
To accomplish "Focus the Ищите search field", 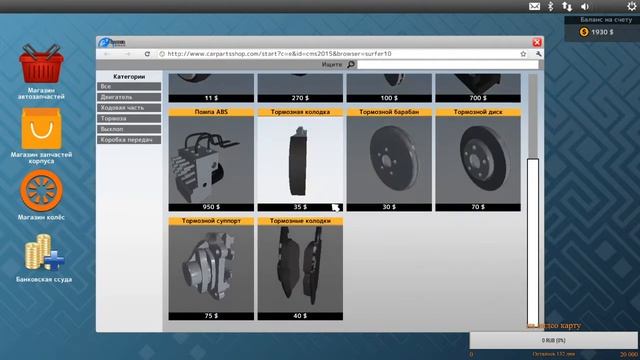I will coord(448,64).
